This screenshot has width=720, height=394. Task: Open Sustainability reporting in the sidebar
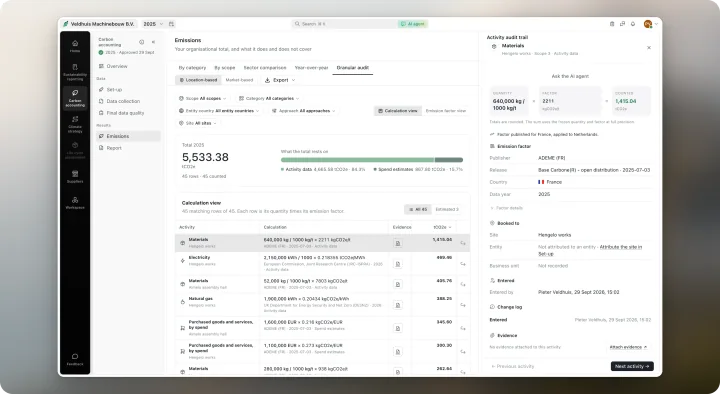[75, 72]
